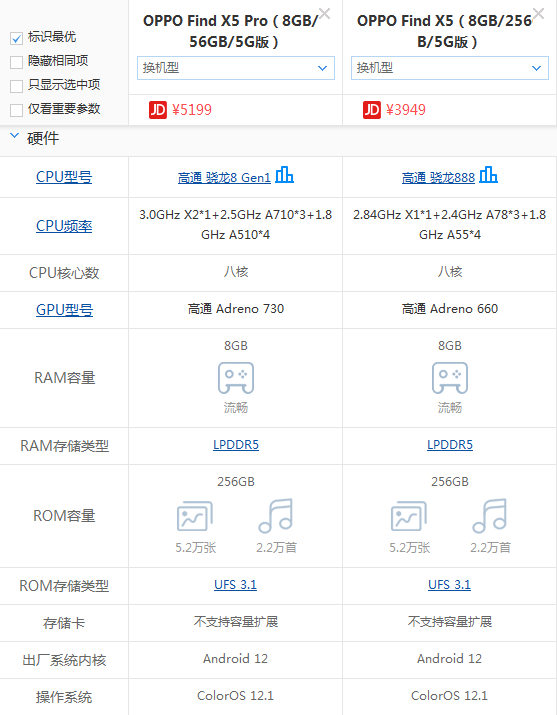557x715 pixels.
Task: Click the ROM容量 row label
Action: [64, 516]
